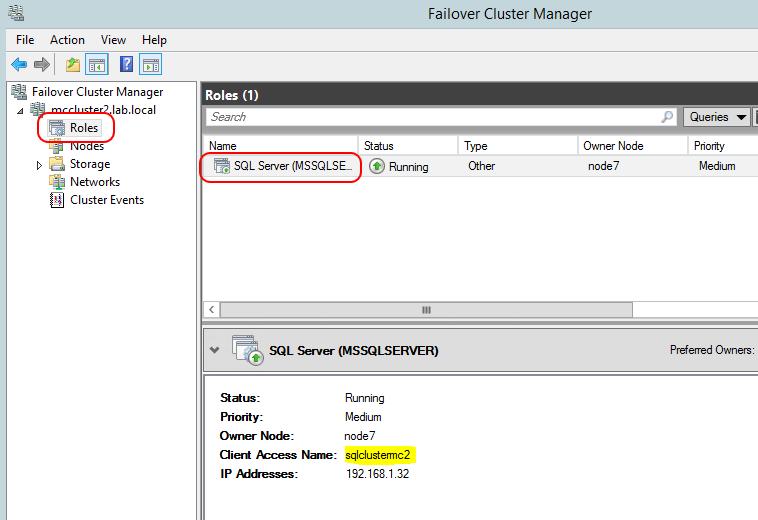Select Storage in the tree
This screenshot has width=758, height=520.
point(90,164)
